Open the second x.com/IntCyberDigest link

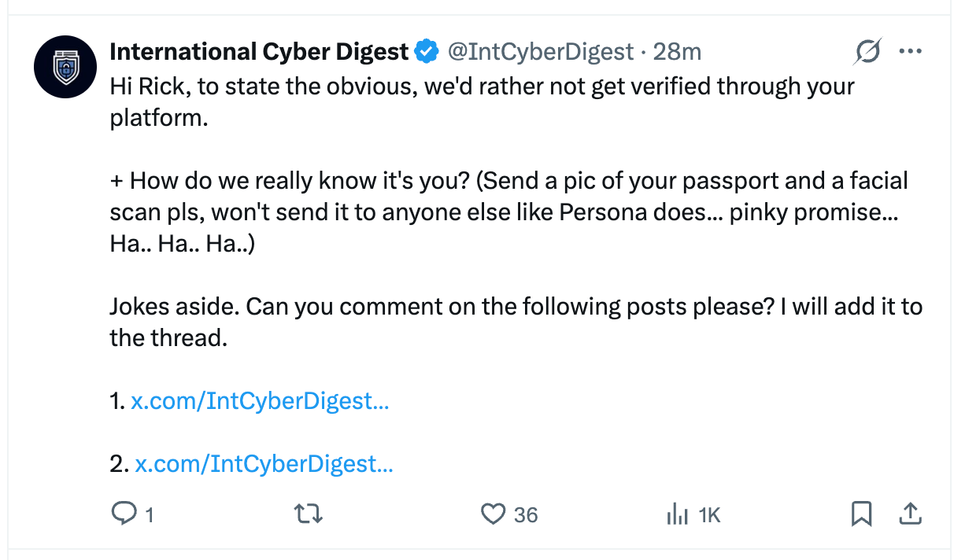coord(264,464)
